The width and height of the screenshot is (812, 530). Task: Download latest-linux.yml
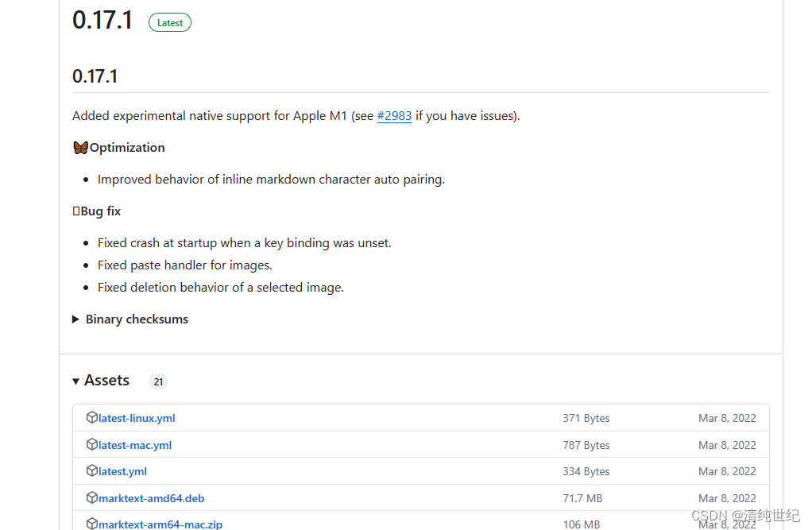click(137, 418)
